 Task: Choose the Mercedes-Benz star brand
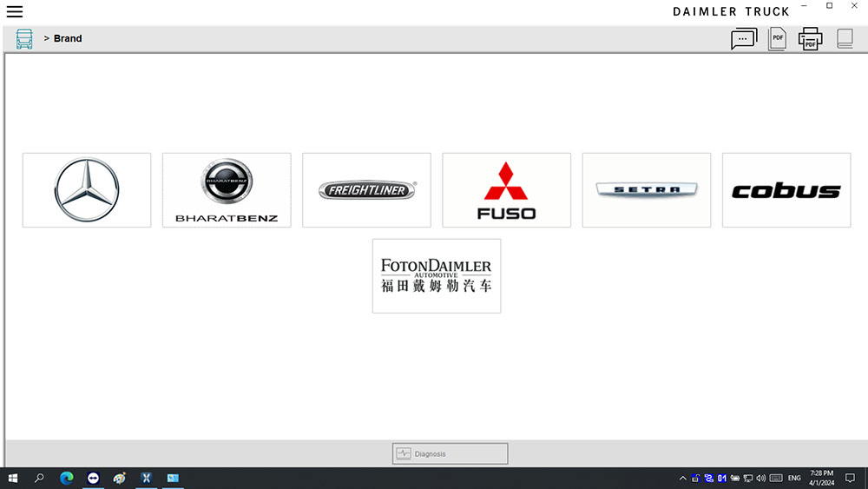(86, 190)
